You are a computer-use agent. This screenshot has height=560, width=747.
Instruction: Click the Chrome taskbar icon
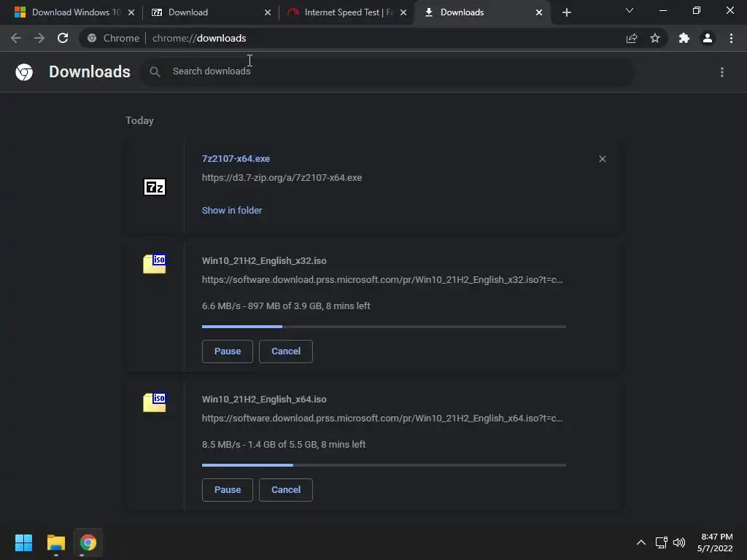click(x=88, y=542)
